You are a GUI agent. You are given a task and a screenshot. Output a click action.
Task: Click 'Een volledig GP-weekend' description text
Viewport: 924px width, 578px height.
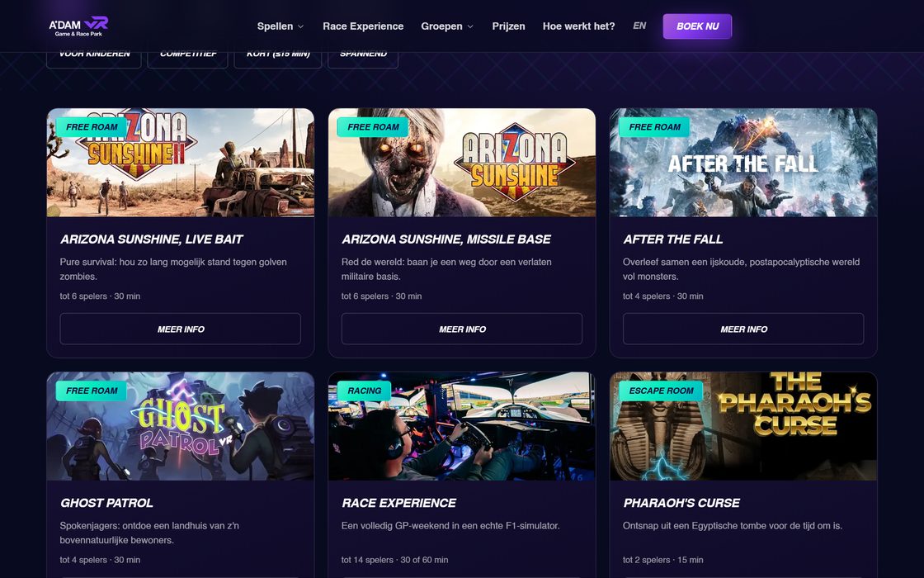click(x=450, y=525)
